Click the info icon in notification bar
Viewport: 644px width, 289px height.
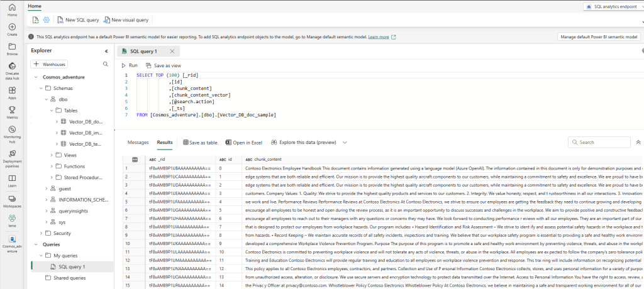31,37
